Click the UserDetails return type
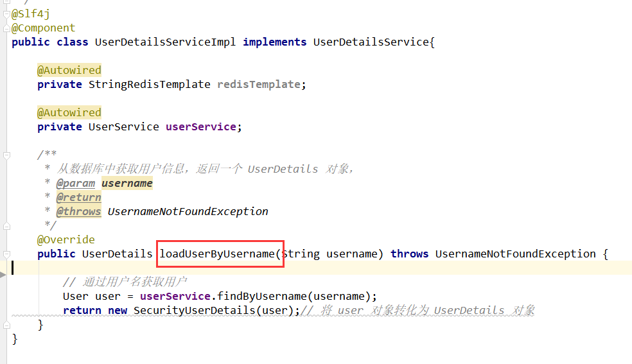This screenshot has width=632, height=364. click(118, 254)
